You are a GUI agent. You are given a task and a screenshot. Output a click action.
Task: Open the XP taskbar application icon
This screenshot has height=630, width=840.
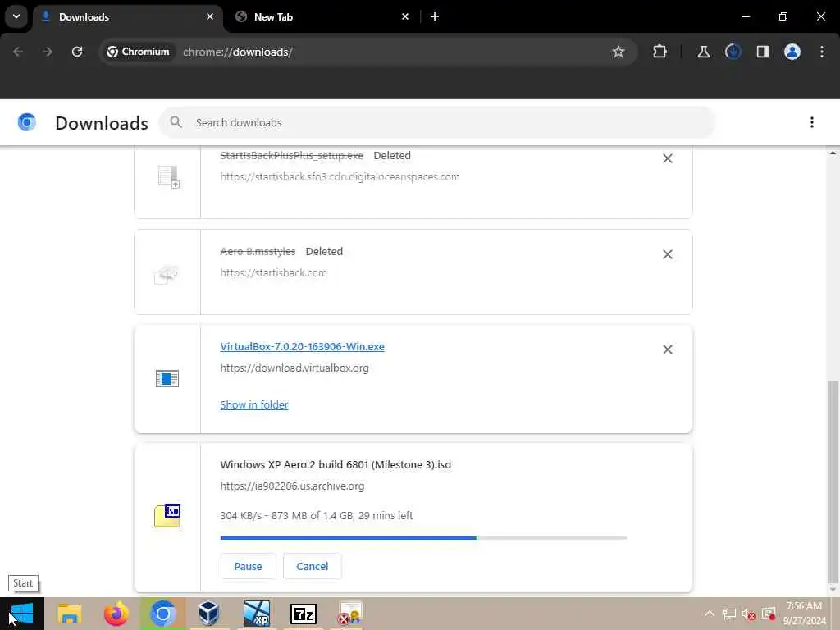click(x=256, y=614)
